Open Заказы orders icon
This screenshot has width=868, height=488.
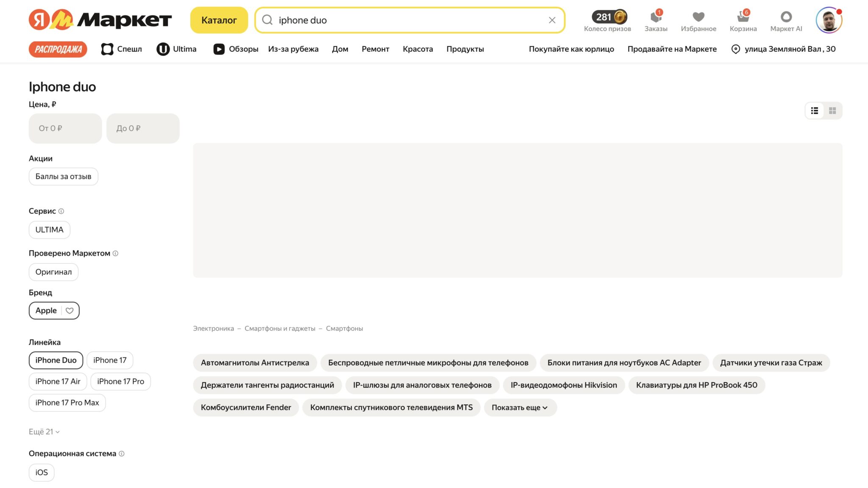pyautogui.click(x=656, y=21)
